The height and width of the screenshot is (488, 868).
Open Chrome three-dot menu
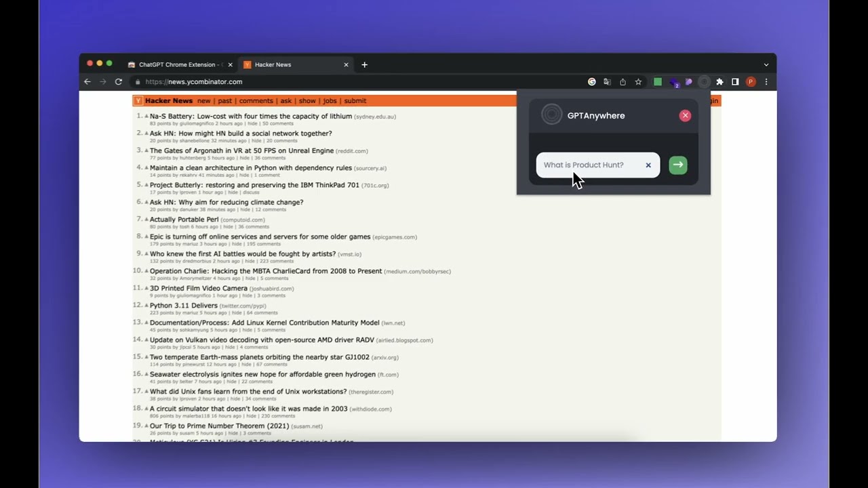[x=766, y=82]
